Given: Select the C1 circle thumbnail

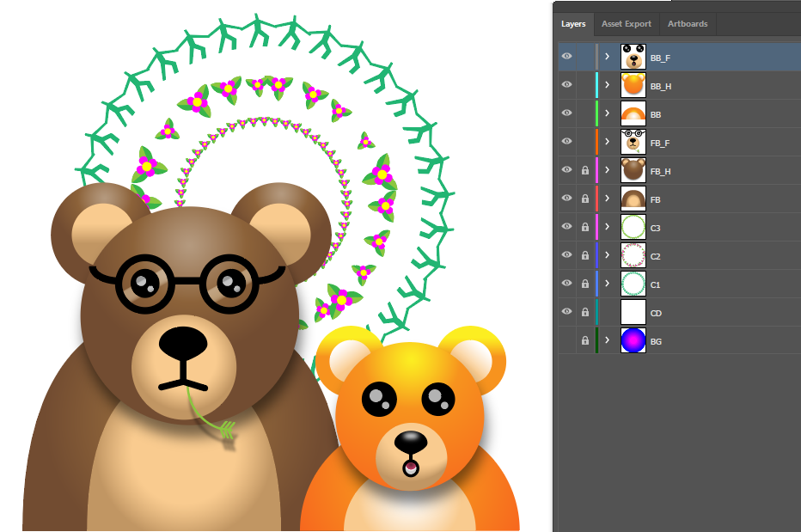Looking at the screenshot, I should 633,284.
